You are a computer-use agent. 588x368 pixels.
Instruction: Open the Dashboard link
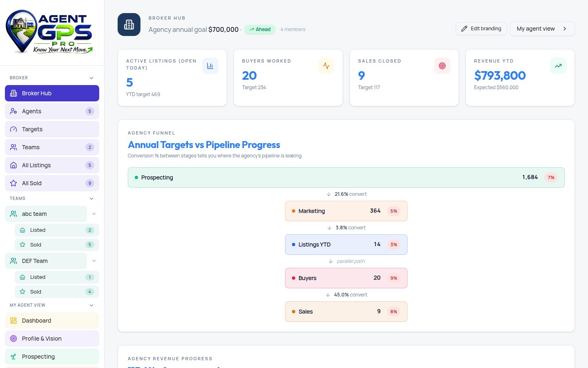[x=52, y=321]
